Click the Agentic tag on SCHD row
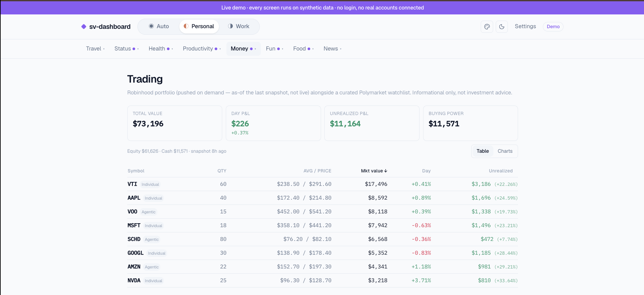 pos(152,239)
